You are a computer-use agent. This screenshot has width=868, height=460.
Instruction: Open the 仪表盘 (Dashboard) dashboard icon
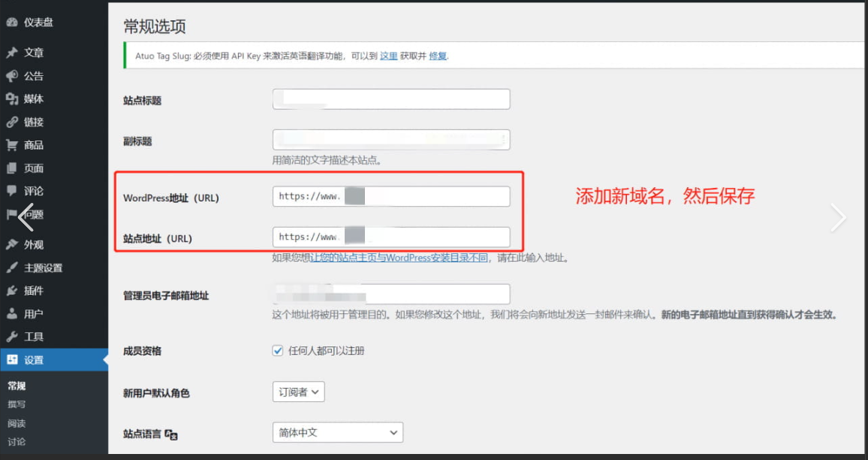[11, 22]
